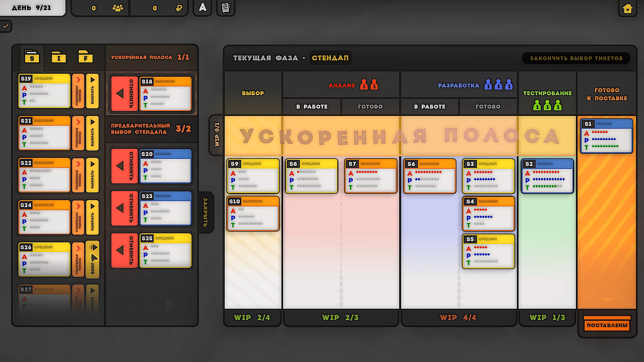644x362 pixels.
Task: Click the team members icon
Action: click(117, 8)
